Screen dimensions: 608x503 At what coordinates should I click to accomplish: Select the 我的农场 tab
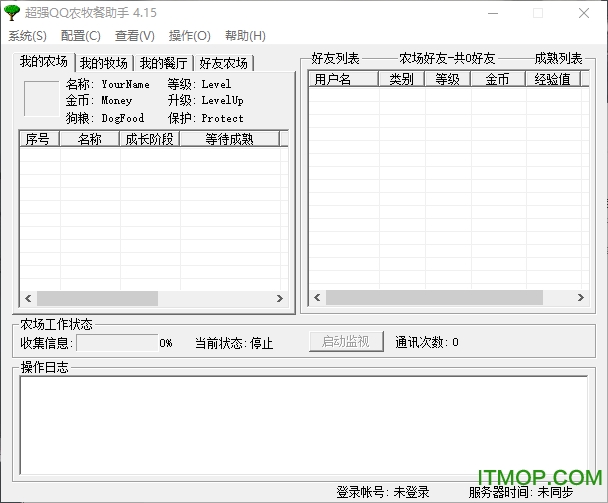[x=45, y=62]
